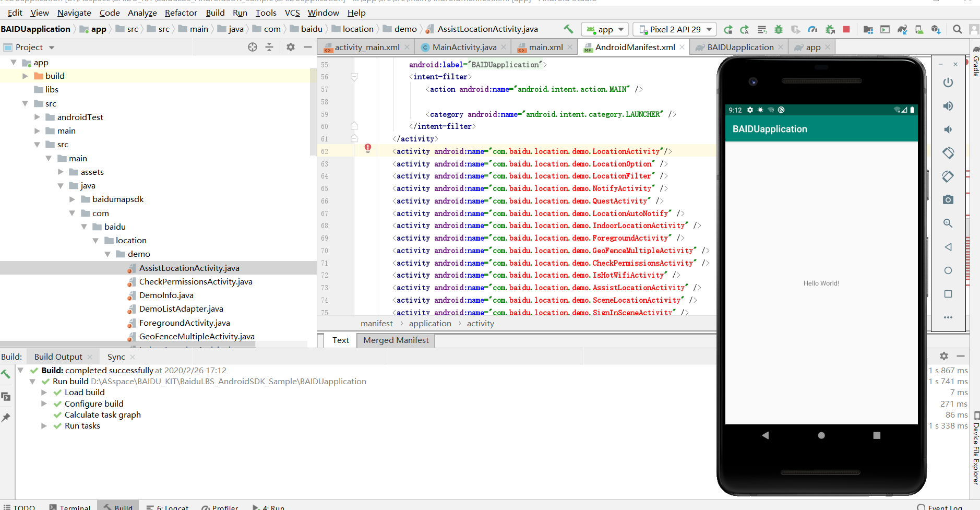Switch to the MainActivity.java editor tab
The height and width of the screenshot is (510, 980).
pos(464,48)
